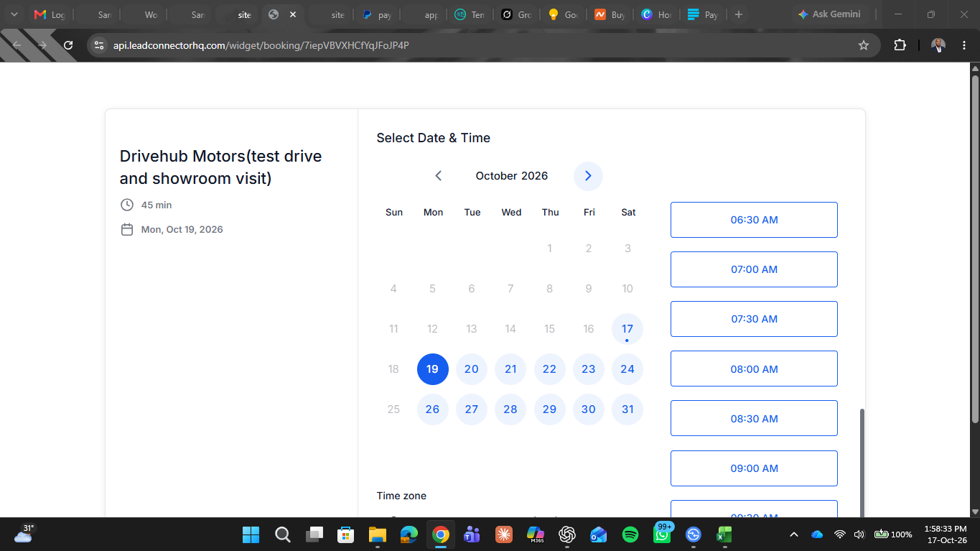Open ChatGPT app from taskbar
The height and width of the screenshot is (551, 980).
[x=567, y=534]
